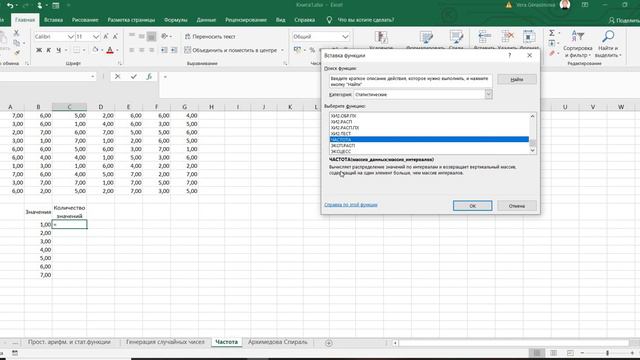Center cell text horizontally
Viewport: 640px width, 360px height.
point(141,50)
